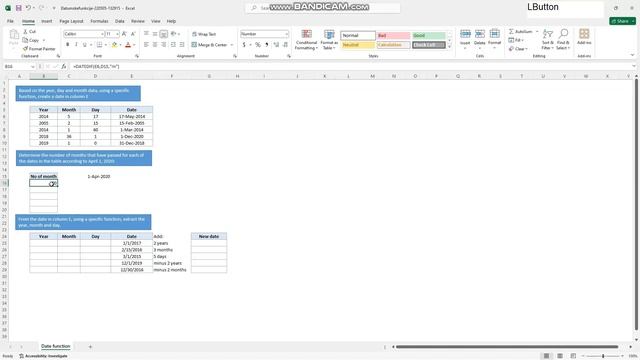This screenshot has width=640, height=360.
Task: Activate the Format Painter
Action: tap(39, 49)
